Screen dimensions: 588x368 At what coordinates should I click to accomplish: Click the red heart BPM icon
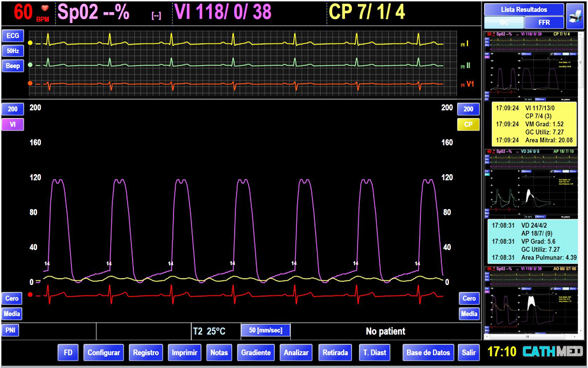[x=45, y=8]
